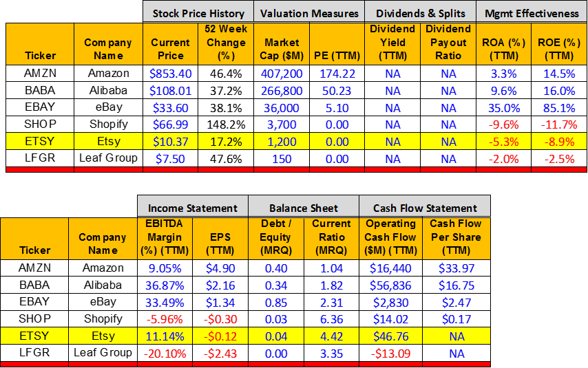
Task: Click eBay's market cap 36,000
Action: point(282,108)
